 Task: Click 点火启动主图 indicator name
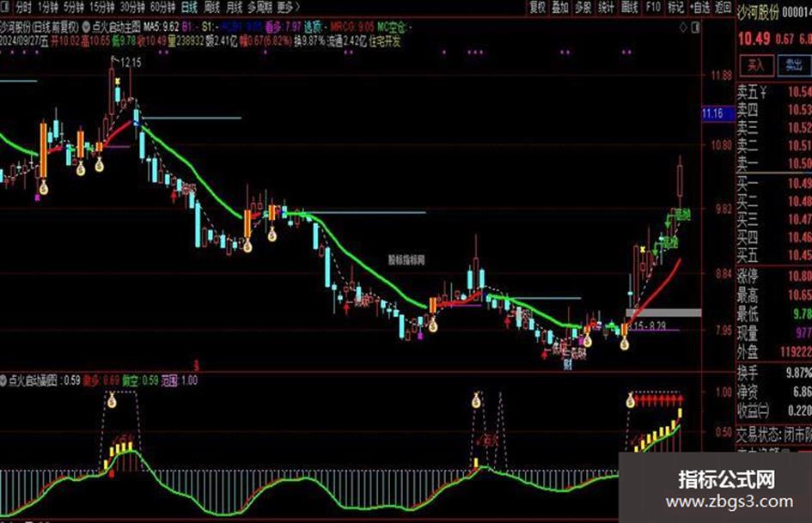pyautogui.click(x=116, y=27)
